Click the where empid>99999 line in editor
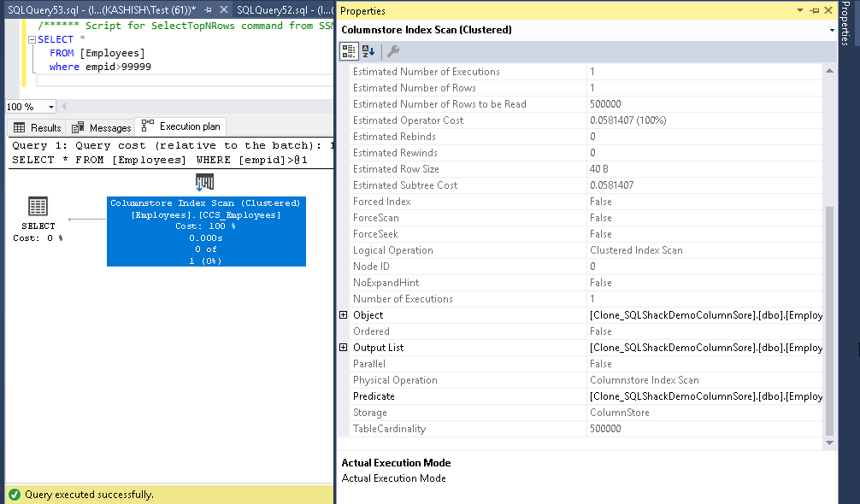Viewport: 860px width, 504px height. [x=100, y=67]
